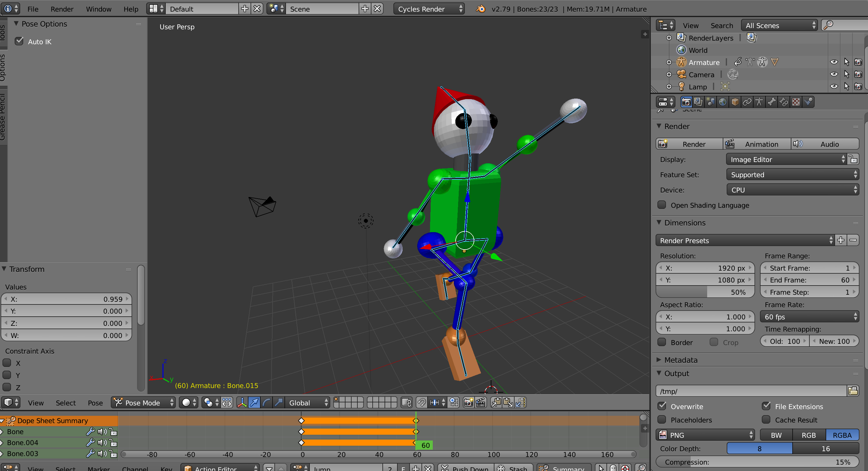Hide the Lamp using its eye icon

point(834,87)
